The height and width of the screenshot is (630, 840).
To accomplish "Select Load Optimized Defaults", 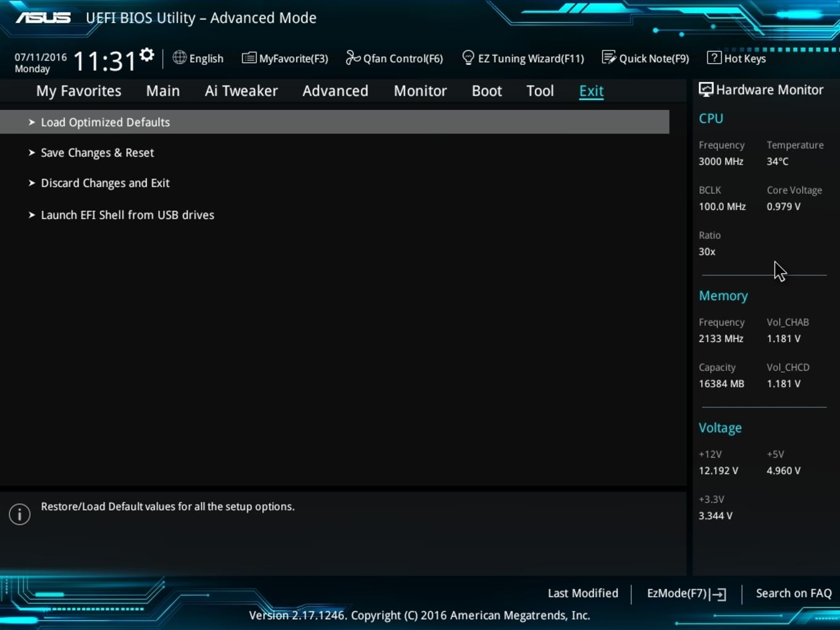I will 334,122.
